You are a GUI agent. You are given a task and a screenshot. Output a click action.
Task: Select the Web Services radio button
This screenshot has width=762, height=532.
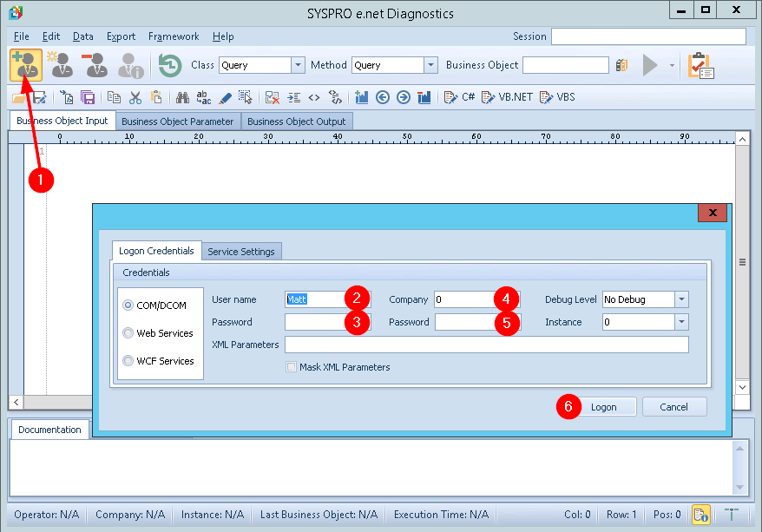point(128,332)
